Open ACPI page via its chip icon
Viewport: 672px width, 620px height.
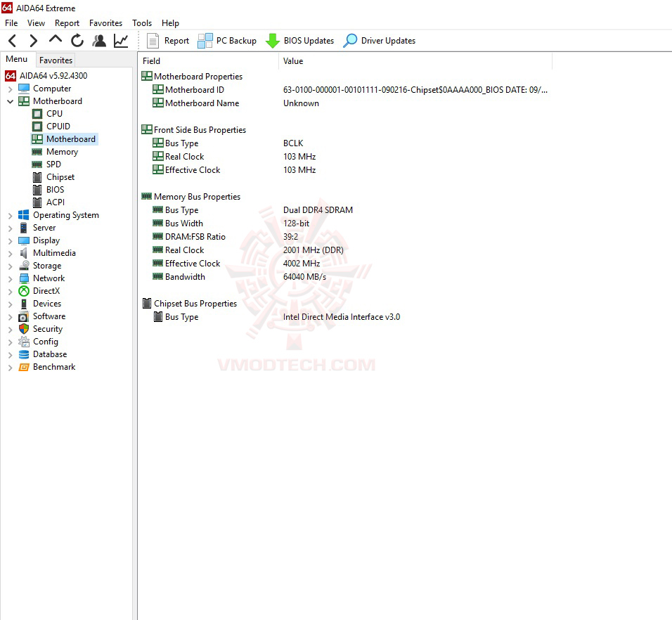37,202
